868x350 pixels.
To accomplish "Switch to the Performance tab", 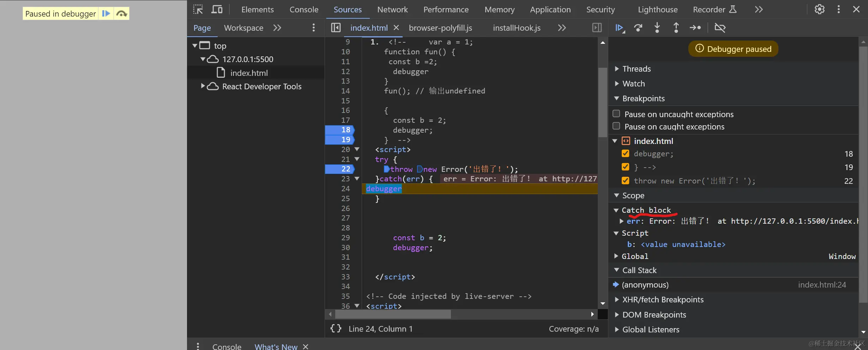I will (446, 10).
